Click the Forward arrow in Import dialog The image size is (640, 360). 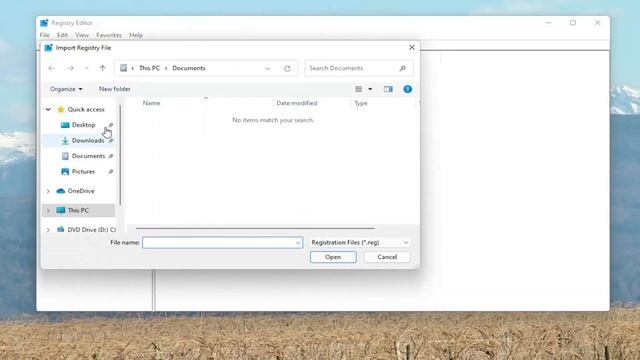tap(70, 68)
